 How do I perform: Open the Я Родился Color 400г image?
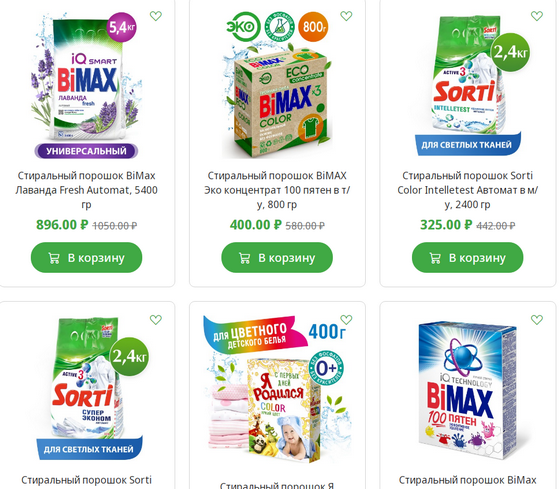[277, 389]
